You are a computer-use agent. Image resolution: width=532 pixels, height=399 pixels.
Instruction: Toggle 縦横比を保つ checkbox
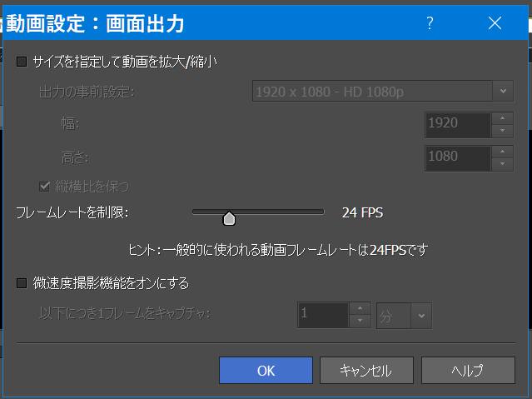(x=44, y=187)
